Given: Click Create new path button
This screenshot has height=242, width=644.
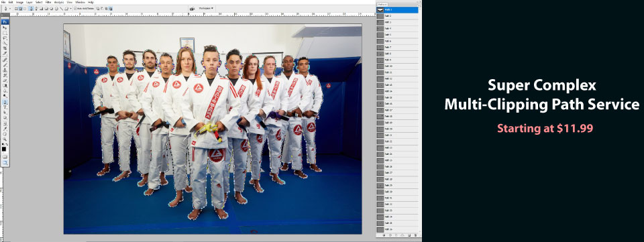Looking at the screenshot, I should coord(409,235).
